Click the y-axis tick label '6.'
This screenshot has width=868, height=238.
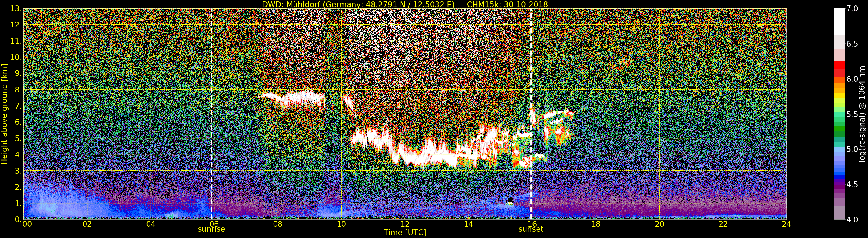click(18, 122)
